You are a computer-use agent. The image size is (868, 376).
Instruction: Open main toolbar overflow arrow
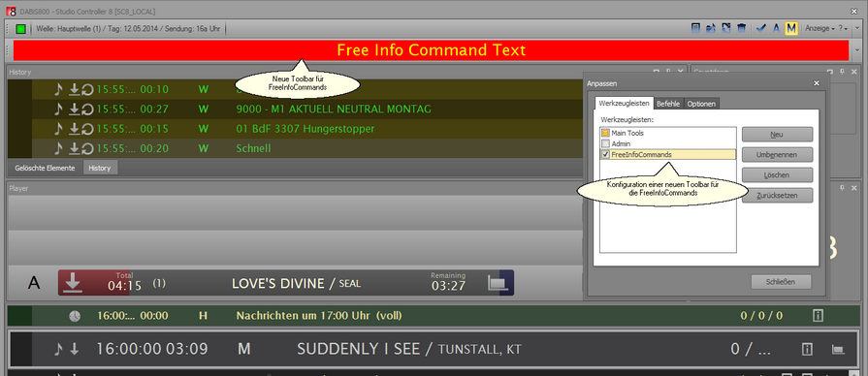pyautogui.click(x=857, y=28)
